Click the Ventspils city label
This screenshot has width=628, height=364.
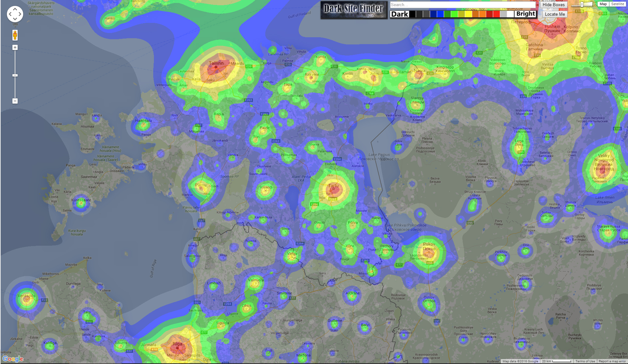click(26, 296)
